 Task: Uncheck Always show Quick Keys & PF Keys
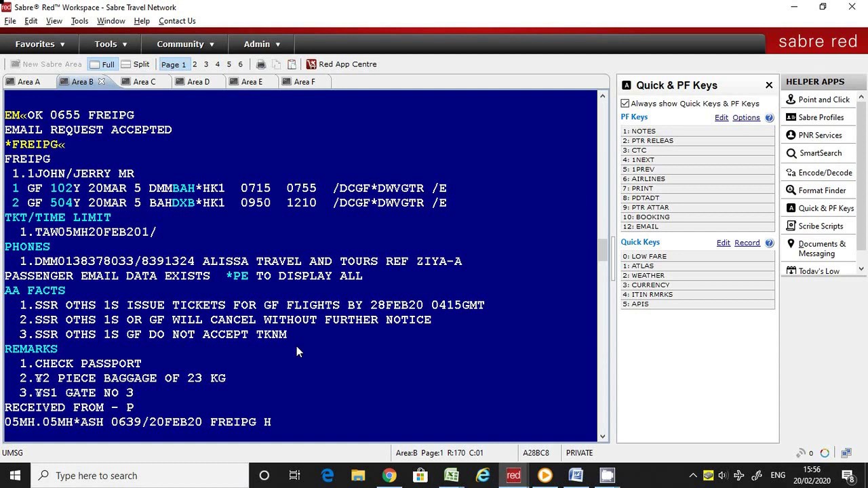point(625,104)
